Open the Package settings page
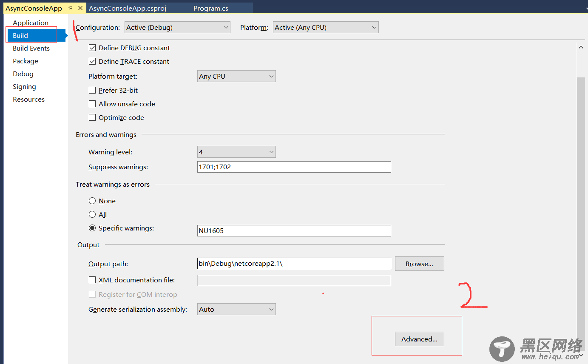The width and height of the screenshot is (588, 364). point(26,61)
